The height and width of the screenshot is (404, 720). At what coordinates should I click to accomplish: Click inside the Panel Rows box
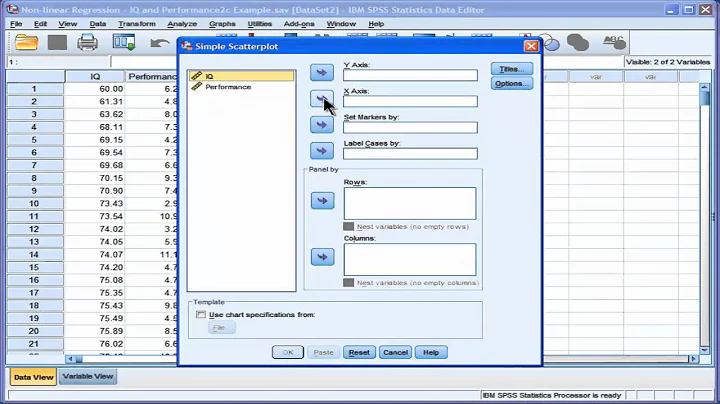(x=410, y=203)
